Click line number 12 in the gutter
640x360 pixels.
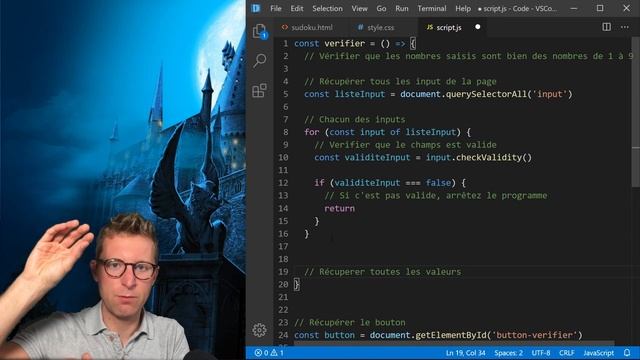coord(283,182)
